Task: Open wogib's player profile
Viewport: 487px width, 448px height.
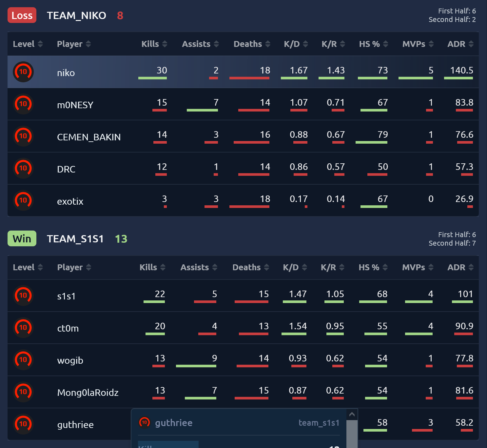Action: pyautogui.click(x=70, y=361)
